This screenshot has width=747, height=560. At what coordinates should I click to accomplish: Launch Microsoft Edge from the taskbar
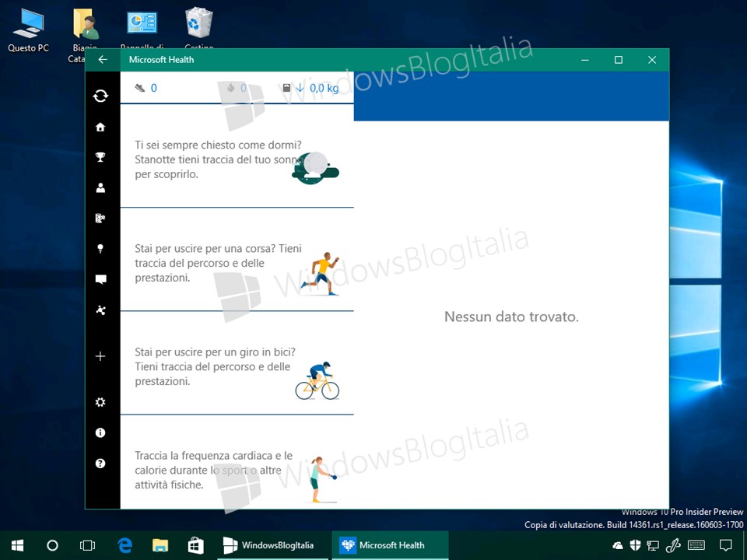124,545
